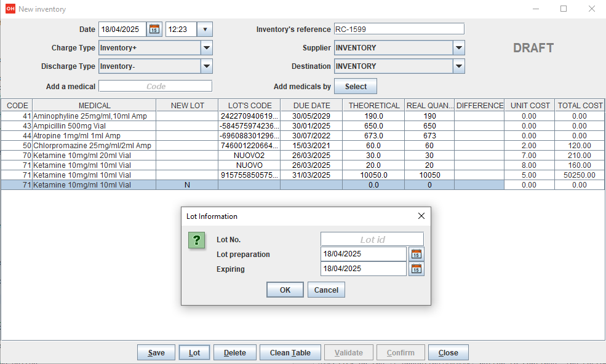
Task: Open the Discharge Type dropdown
Action: pyautogui.click(x=206, y=66)
